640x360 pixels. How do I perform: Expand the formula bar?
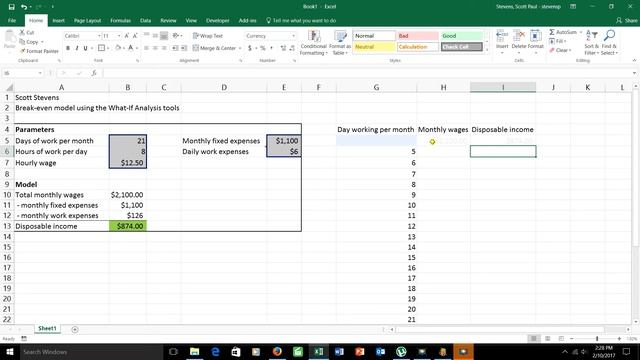coord(634,73)
